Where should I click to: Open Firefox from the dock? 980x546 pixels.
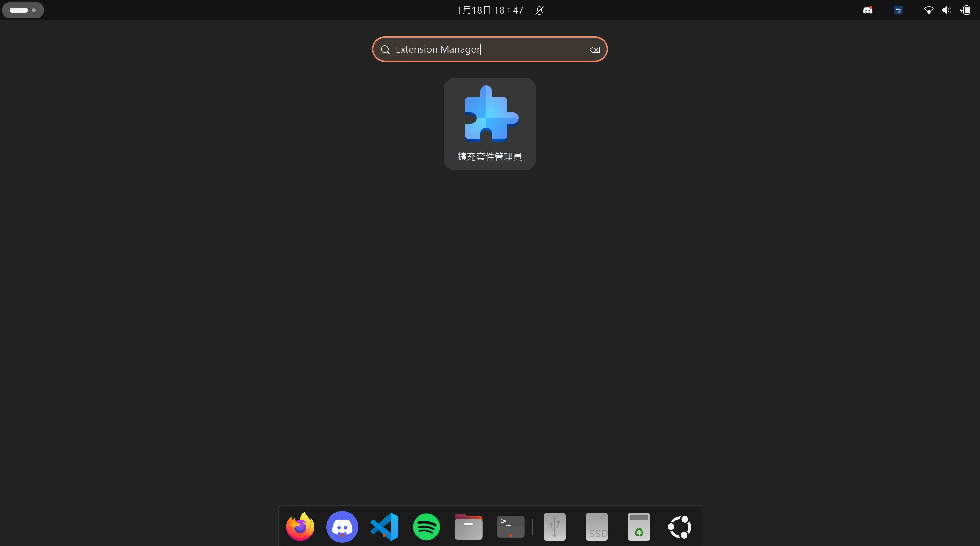(300, 527)
